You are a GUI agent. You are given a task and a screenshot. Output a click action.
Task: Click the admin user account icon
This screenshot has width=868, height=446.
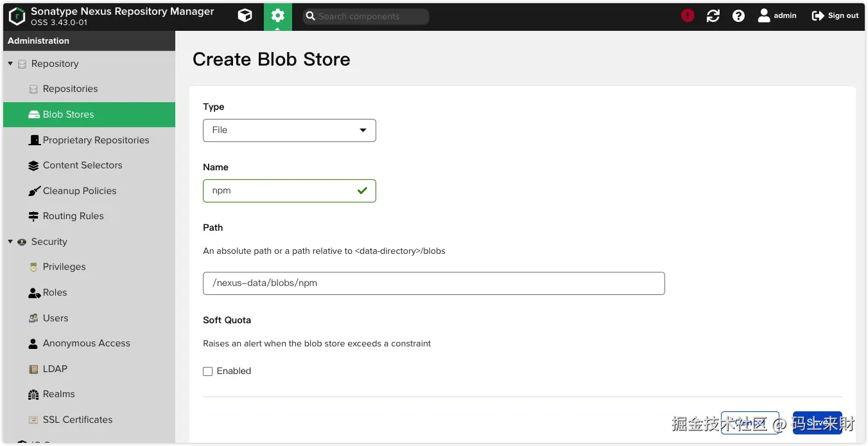[764, 16]
